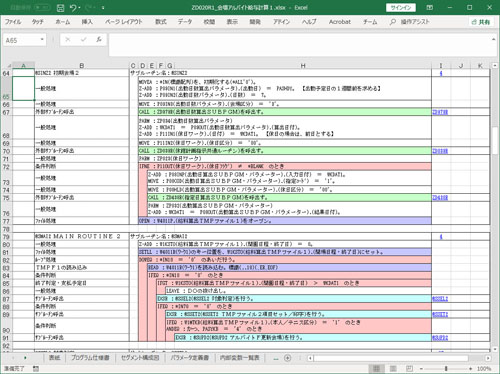Click the Name Box showing A65
The width and height of the screenshot is (500, 374).
pyautogui.click(x=21, y=40)
